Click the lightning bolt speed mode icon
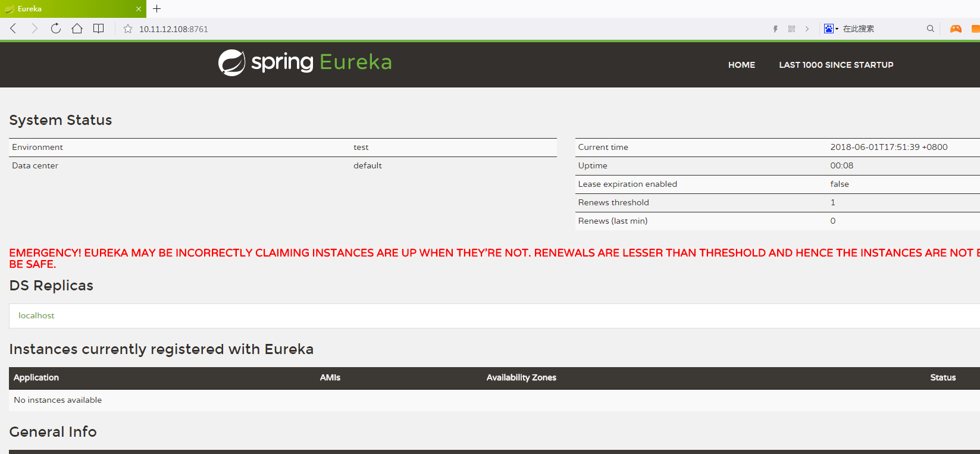Screen dimensions: 980x454 (775, 29)
